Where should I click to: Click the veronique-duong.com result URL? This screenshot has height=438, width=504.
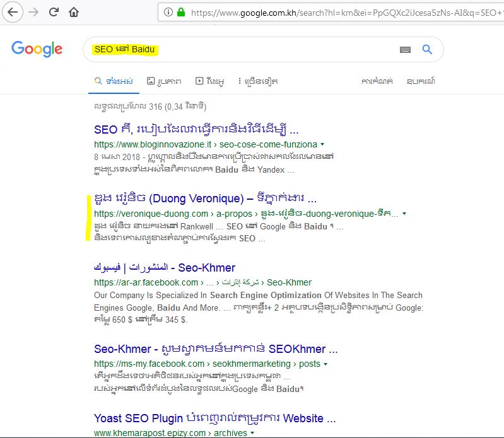point(246,214)
